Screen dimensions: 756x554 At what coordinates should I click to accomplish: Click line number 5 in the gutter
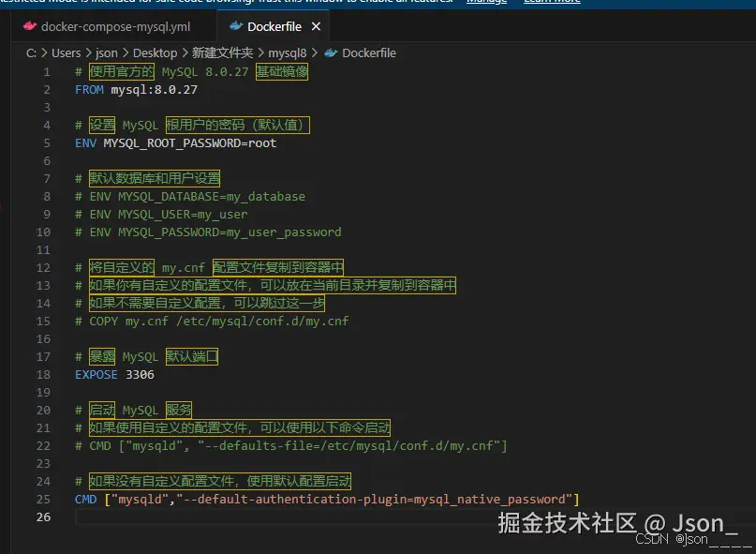click(47, 143)
